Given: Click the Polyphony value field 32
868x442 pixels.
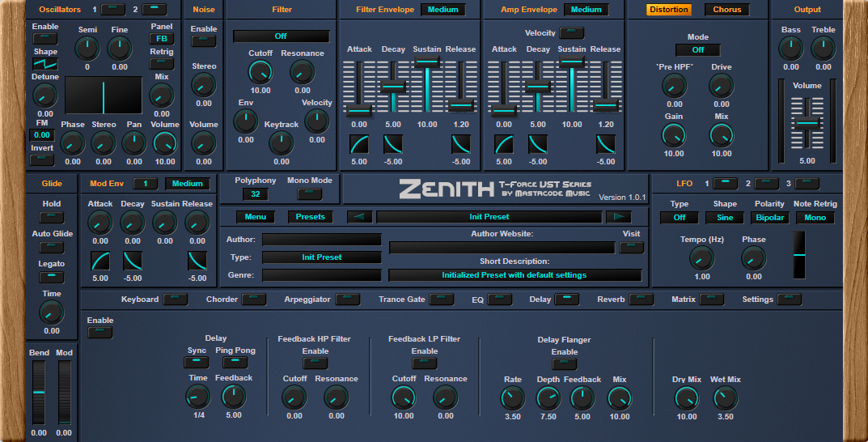Looking at the screenshot, I should pyautogui.click(x=255, y=193).
